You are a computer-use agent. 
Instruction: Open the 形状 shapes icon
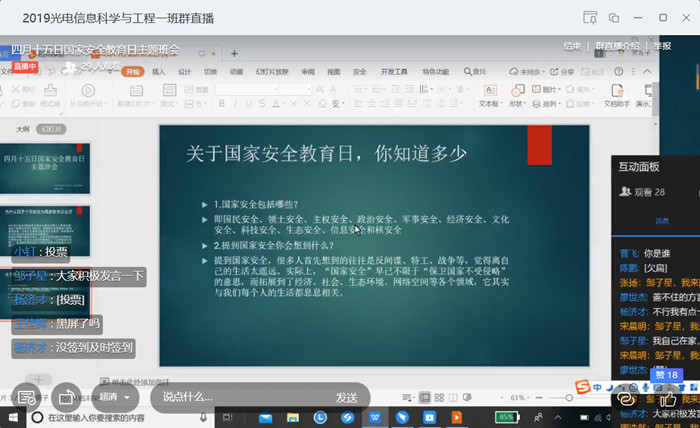pyautogui.click(x=517, y=91)
